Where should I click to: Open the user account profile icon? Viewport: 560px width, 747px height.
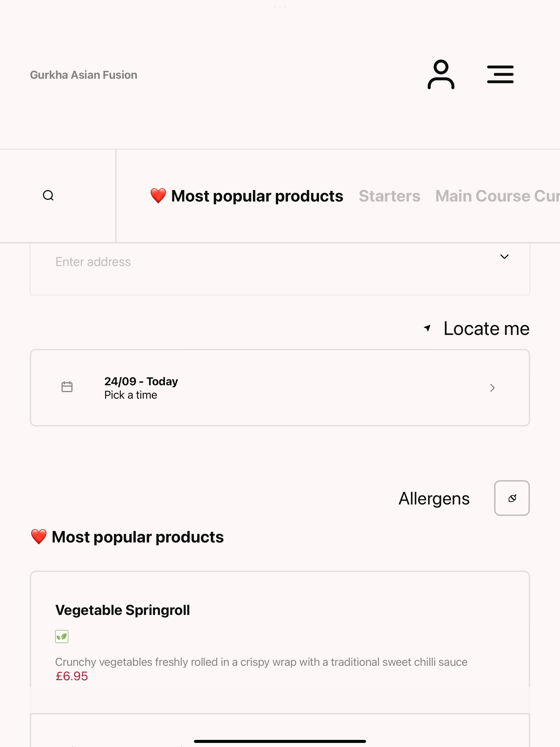pos(441,75)
